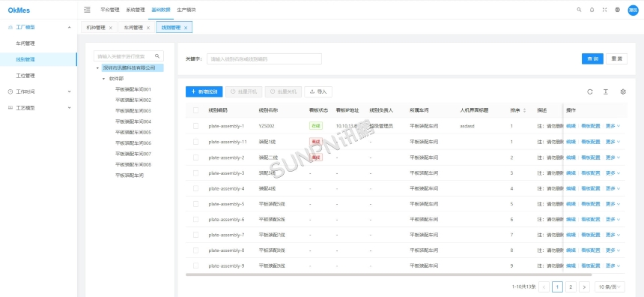The width and height of the screenshot is (644, 297).
Task: Switch to the 车间管理 page tab
Action: [x=133, y=28]
